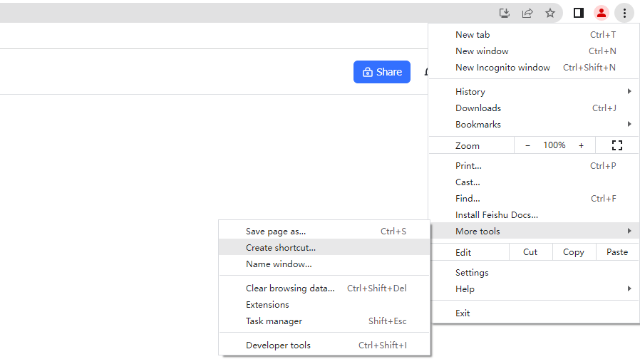Image resolution: width=640 pixels, height=364 pixels.
Task: Open Developer tools from the submenu
Action: coord(278,345)
